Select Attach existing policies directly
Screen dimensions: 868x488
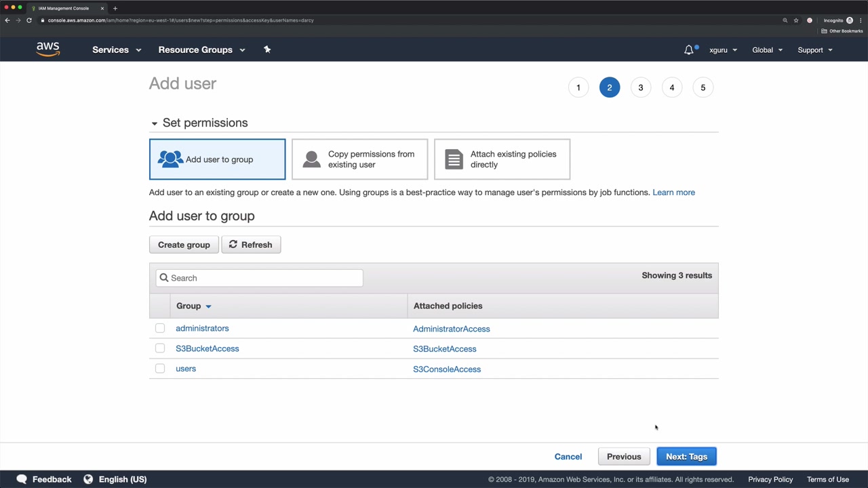[x=502, y=159]
